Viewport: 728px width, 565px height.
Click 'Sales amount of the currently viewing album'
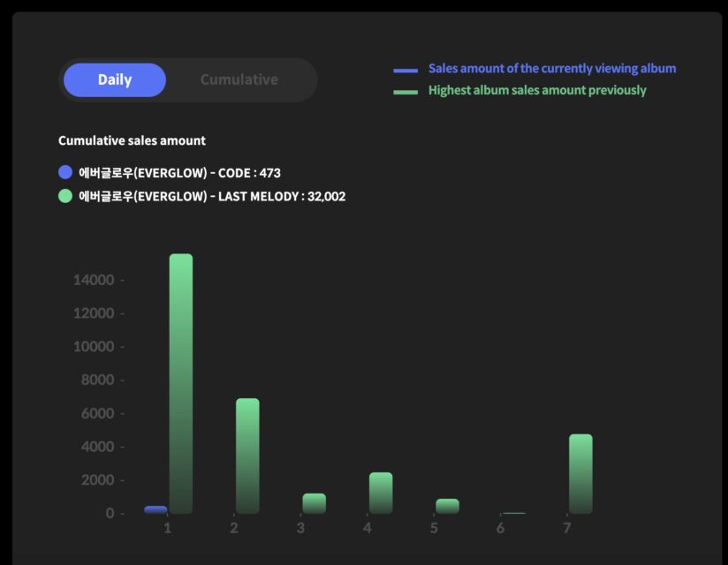551,69
